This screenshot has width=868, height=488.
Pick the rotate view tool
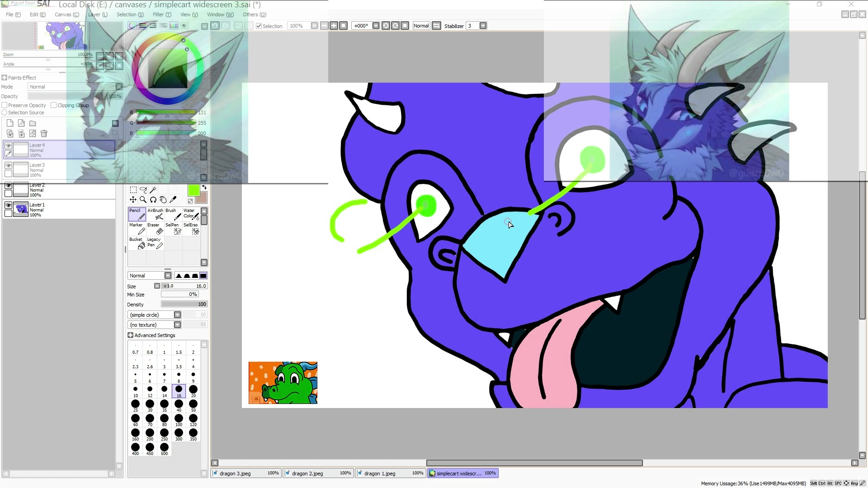153,200
